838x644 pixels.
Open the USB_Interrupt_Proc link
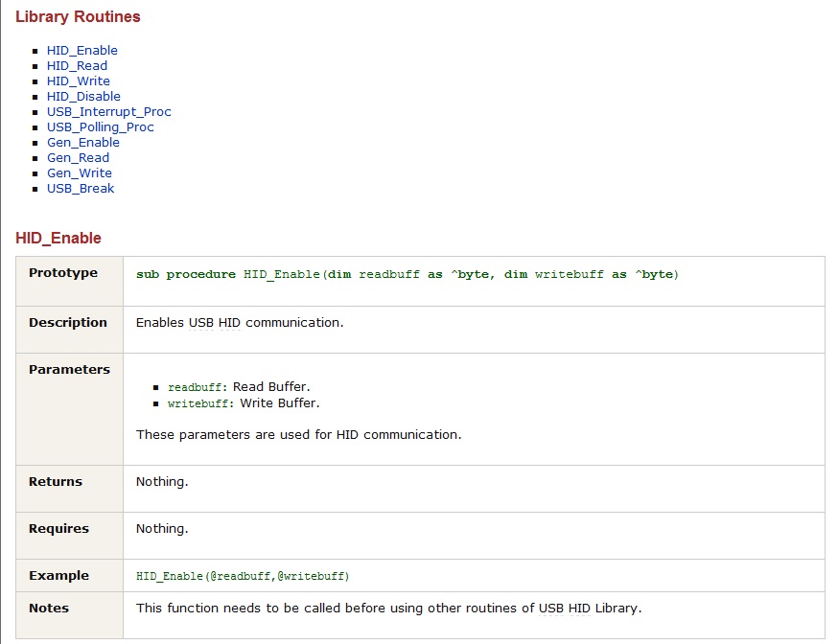pos(109,112)
